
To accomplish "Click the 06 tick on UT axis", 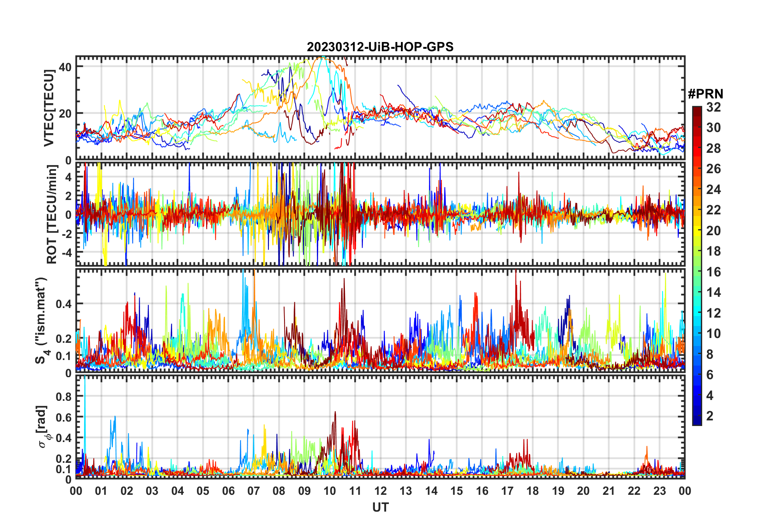I will (228, 491).
